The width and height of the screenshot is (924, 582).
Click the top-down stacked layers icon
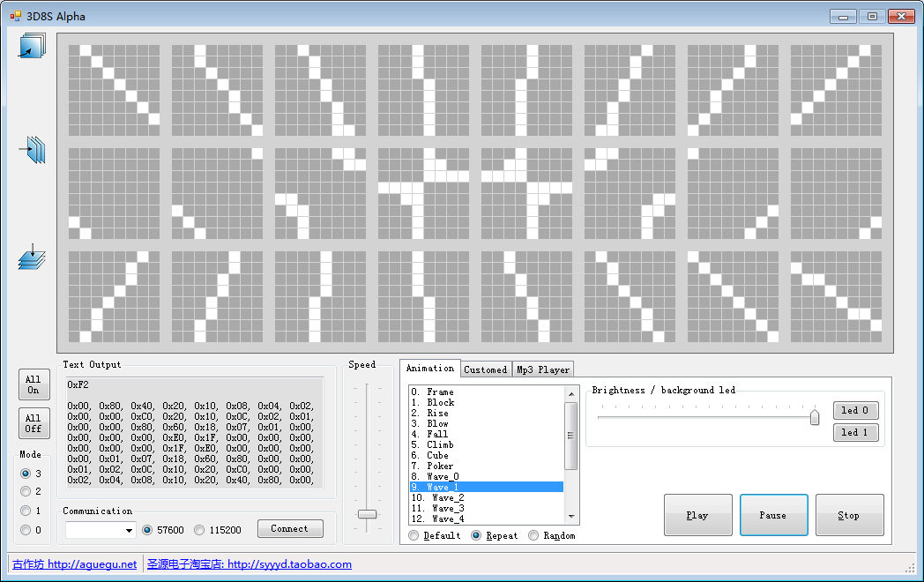(x=32, y=257)
